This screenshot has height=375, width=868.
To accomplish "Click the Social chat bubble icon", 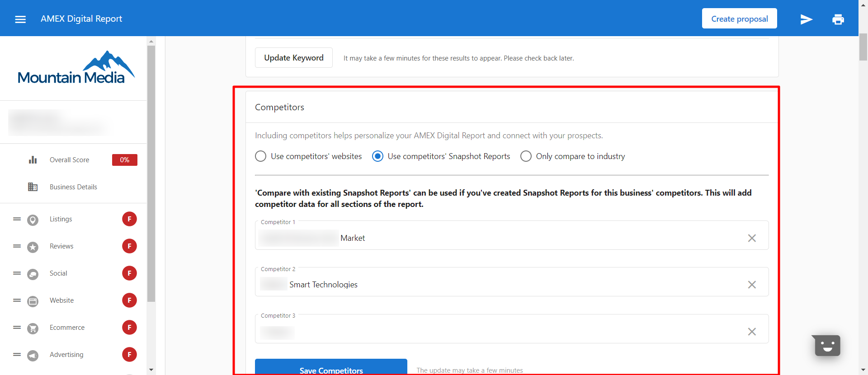I will 33,274.
